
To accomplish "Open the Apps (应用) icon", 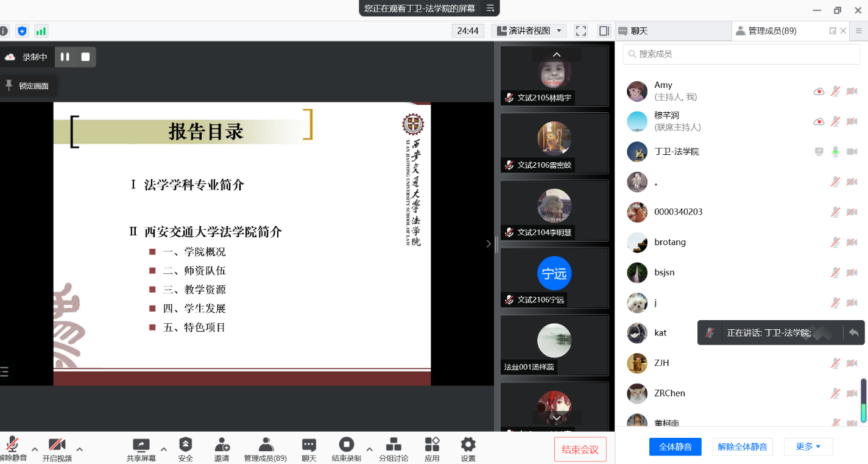I will click(432, 445).
